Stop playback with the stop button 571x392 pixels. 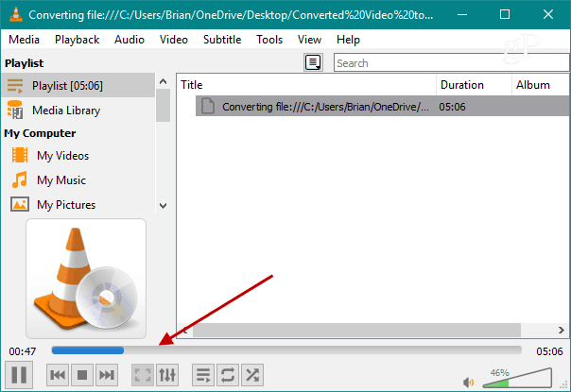click(82, 375)
